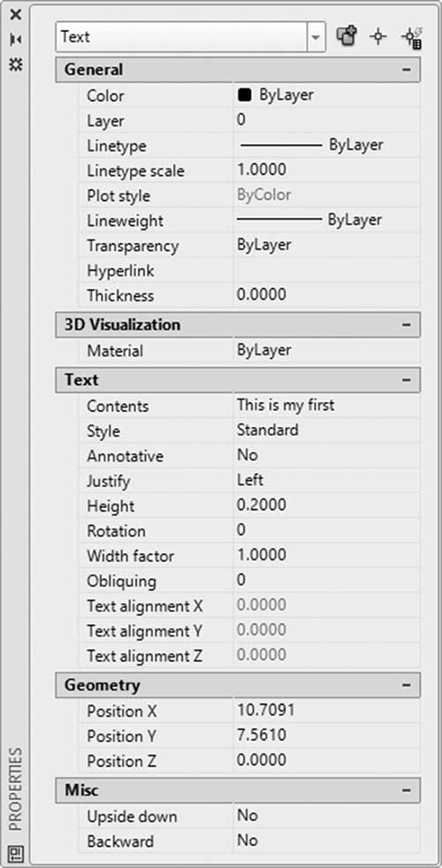Open the Text object type dropdown
This screenshot has width=442, height=868.
pos(316,37)
